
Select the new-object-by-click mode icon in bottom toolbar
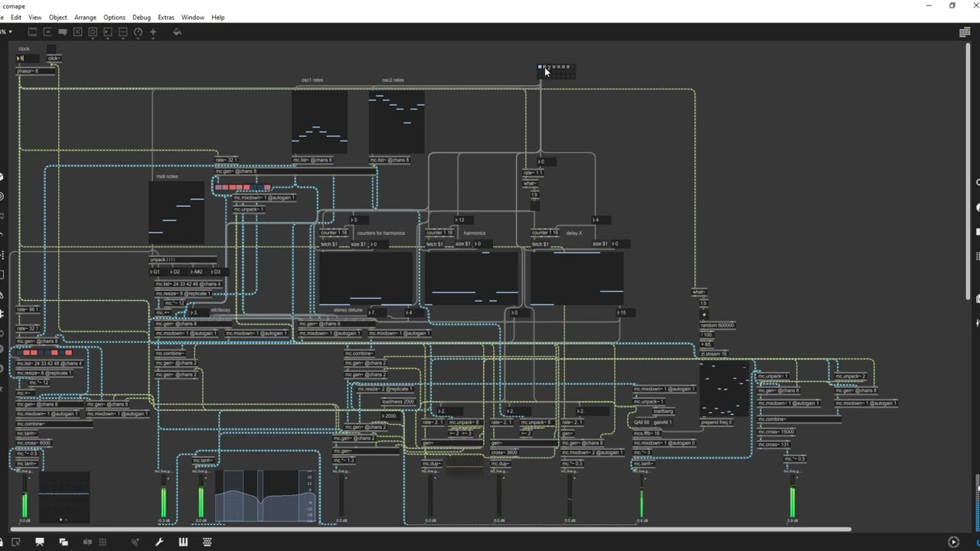point(15,542)
